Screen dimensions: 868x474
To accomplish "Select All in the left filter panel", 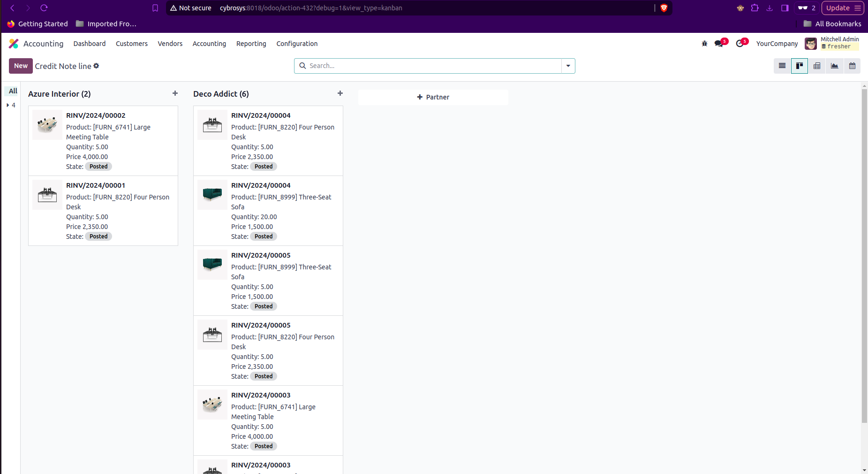I will [x=13, y=91].
